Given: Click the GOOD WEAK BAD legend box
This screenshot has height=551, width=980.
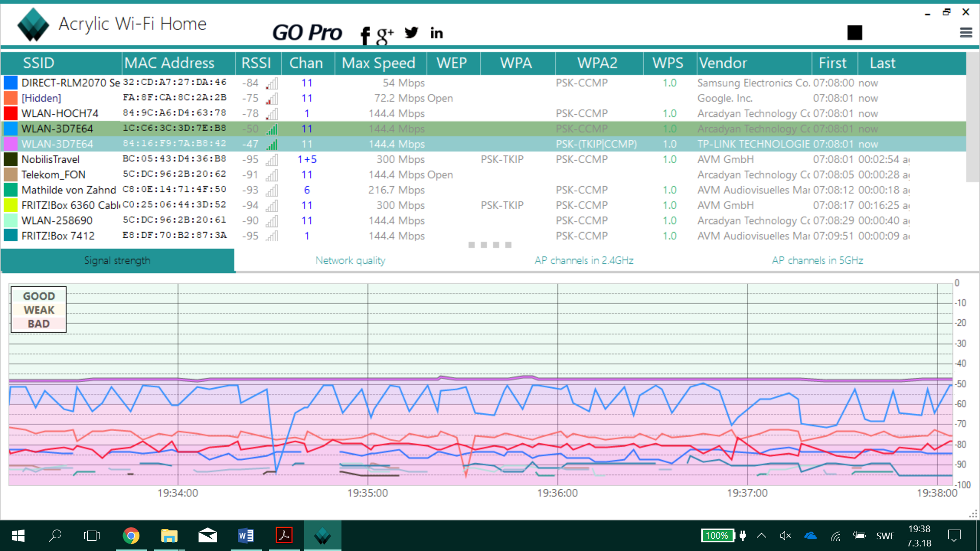Looking at the screenshot, I should coord(38,310).
